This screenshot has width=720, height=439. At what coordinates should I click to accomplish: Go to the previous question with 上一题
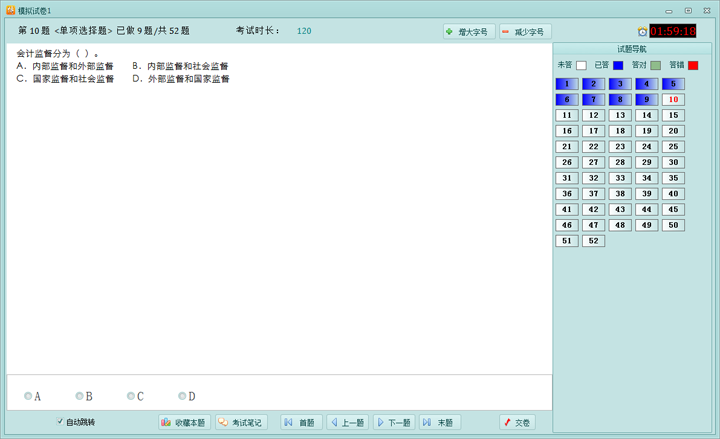coord(347,423)
